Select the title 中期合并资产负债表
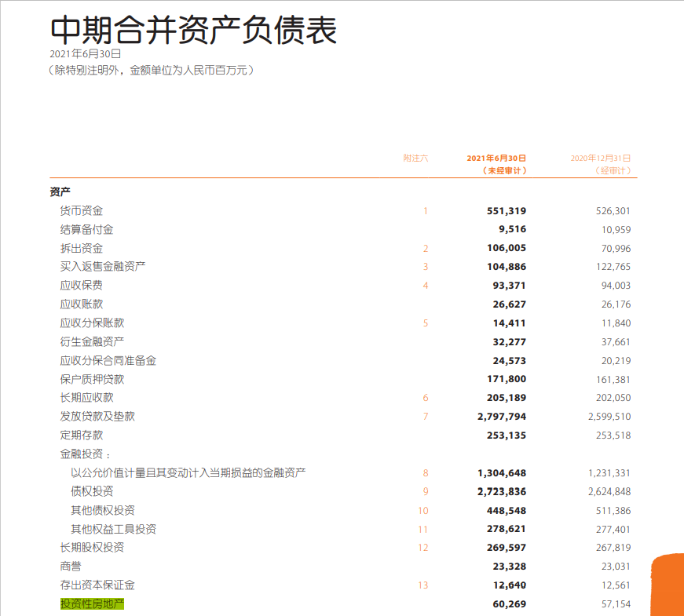Image resolution: width=684 pixels, height=616 pixels. click(x=193, y=30)
